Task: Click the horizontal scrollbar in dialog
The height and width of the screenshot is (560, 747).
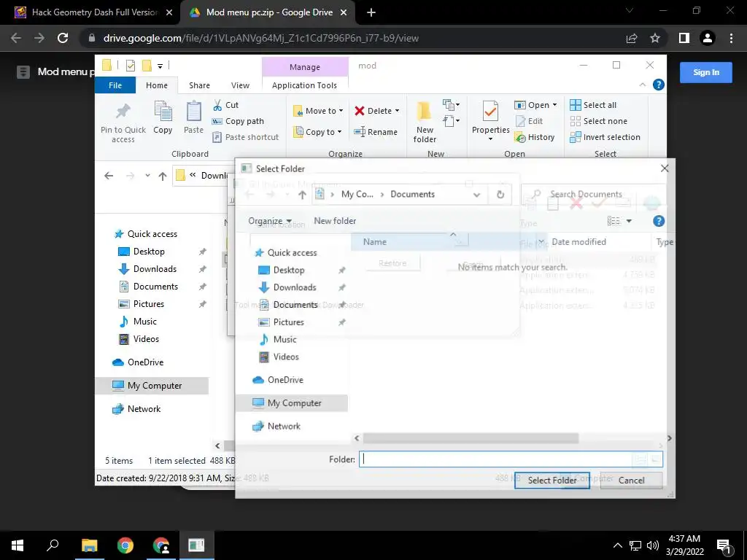Action: click(x=471, y=438)
